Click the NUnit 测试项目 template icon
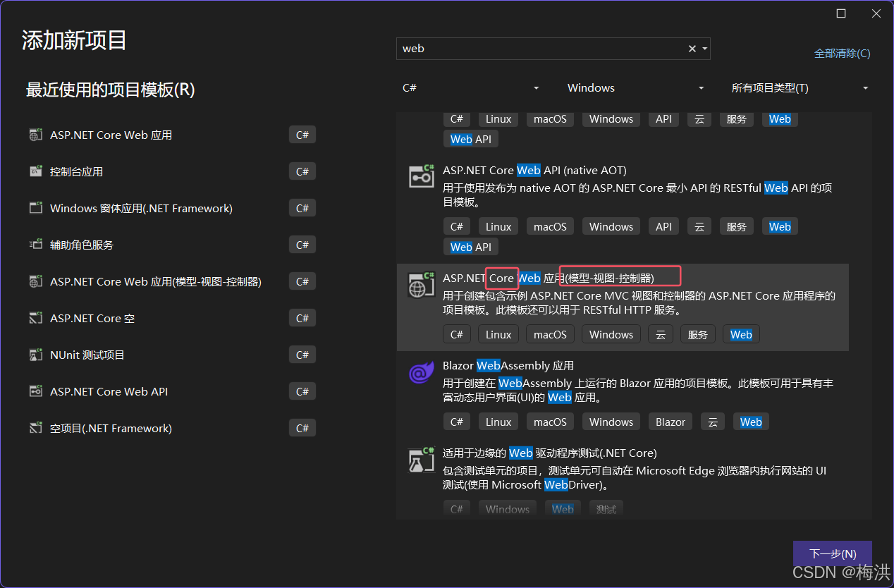The width and height of the screenshot is (894, 588). click(x=35, y=355)
